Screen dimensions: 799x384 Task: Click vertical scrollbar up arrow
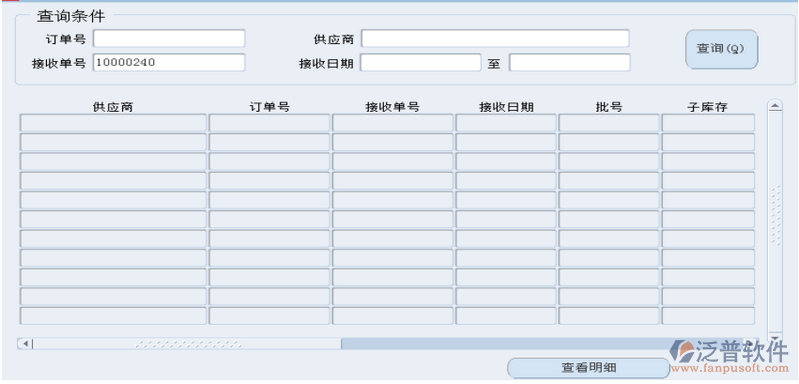pos(775,106)
